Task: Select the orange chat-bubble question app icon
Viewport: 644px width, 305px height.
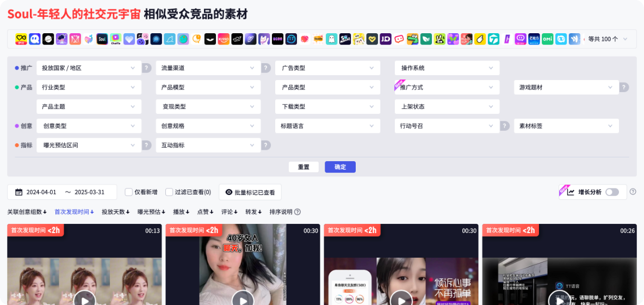Action: [197, 39]
